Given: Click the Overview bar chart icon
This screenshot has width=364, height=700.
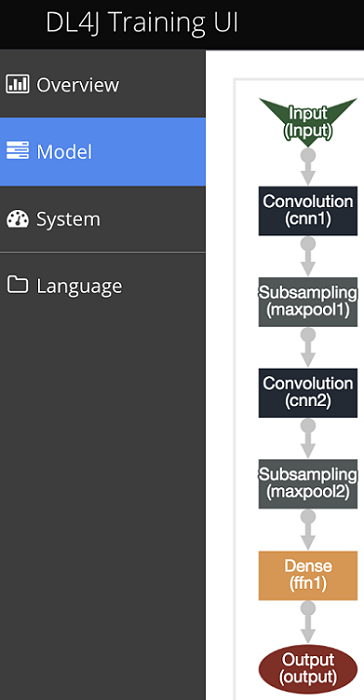Looking at the screenshot, I should [x=17, y=84].
